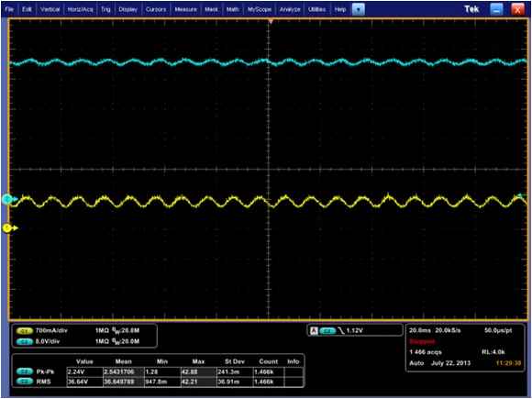Click the Pk-Pk max cell 42.88

198,371
